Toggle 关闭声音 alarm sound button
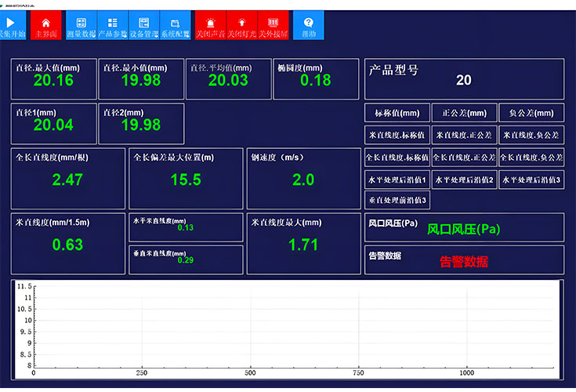 (x=209, y=25)
